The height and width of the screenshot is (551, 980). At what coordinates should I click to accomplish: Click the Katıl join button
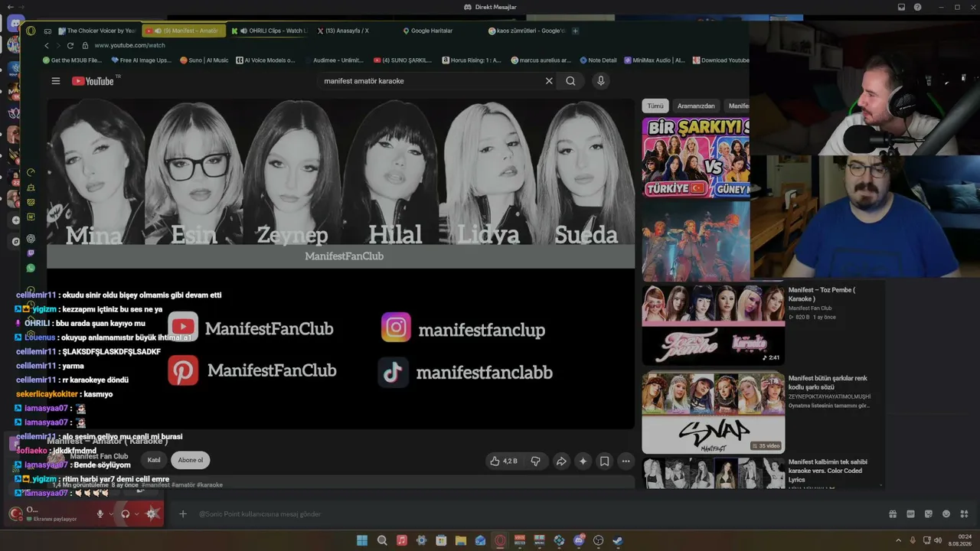click(154, 460)
